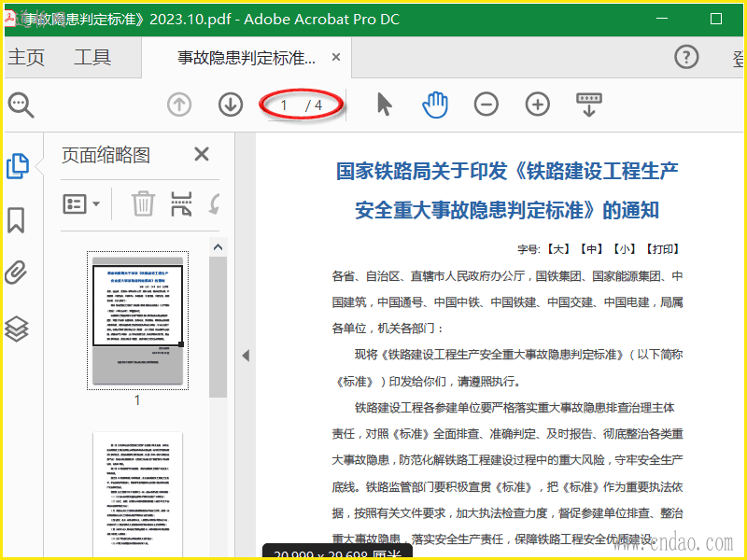The width and height of the screenshot is (747, 560).
Task: Zoom in with the plus button
Action: 538,105
